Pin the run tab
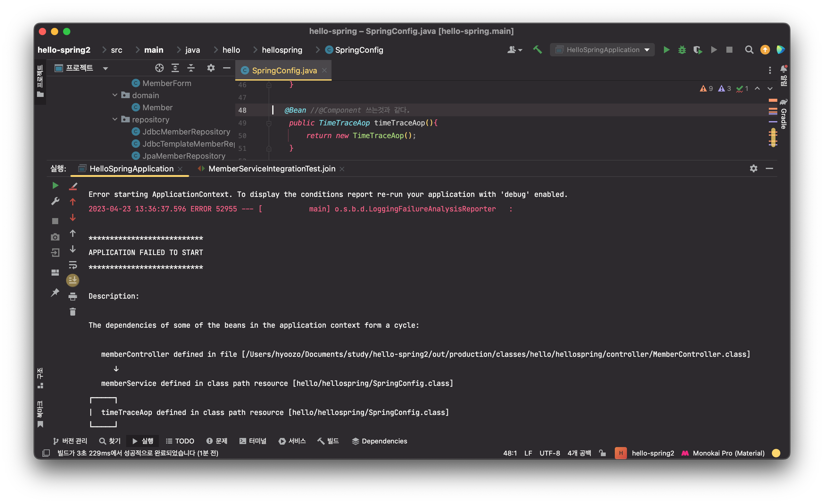This screenshot has width=824, height=504. coord(55,293)
